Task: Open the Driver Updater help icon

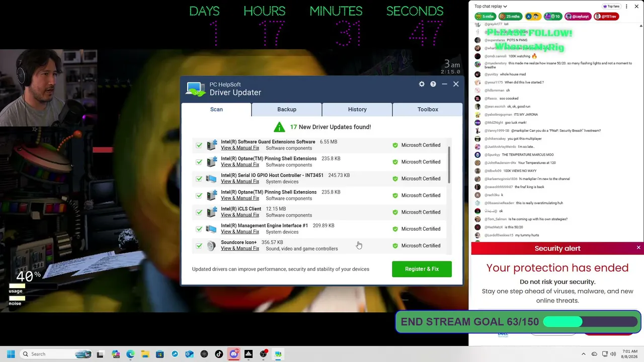Action: (x=433, y=84)
